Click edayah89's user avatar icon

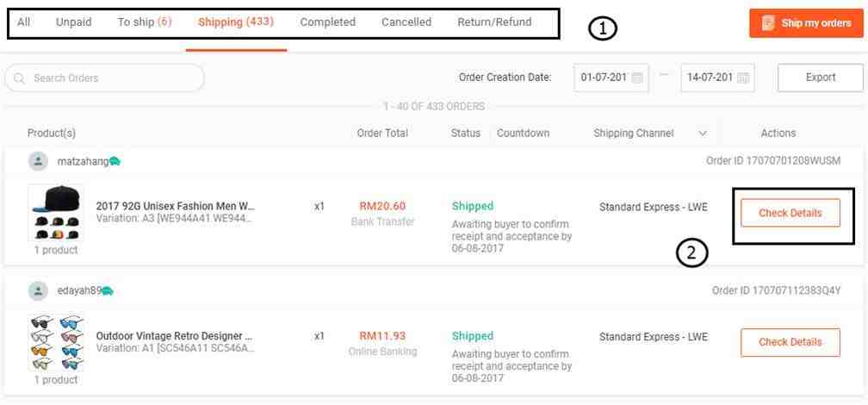pos(38,291)
